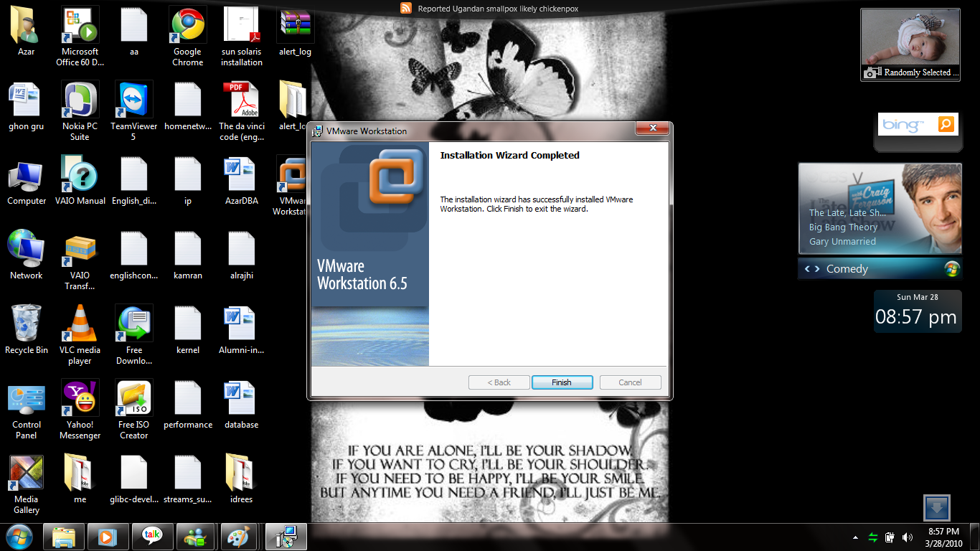Open the Media Gallery shortcut

coord(27,474)
